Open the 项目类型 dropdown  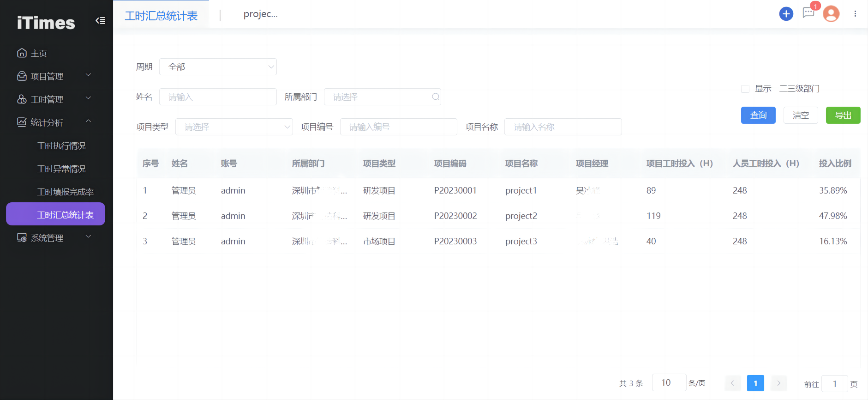coord(234,127)
